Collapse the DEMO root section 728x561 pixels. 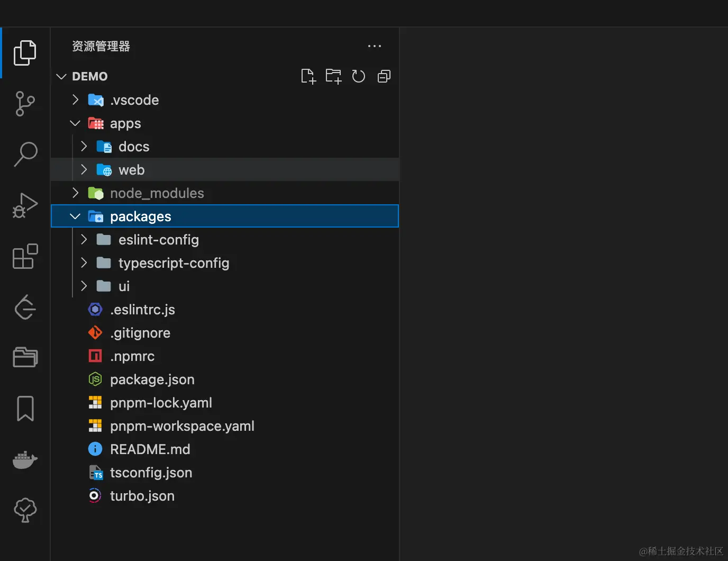pos(61,77)
